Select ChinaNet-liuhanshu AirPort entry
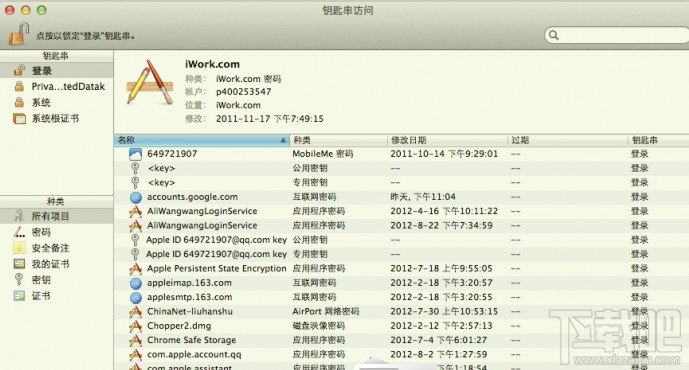 [x=402, y=312]
